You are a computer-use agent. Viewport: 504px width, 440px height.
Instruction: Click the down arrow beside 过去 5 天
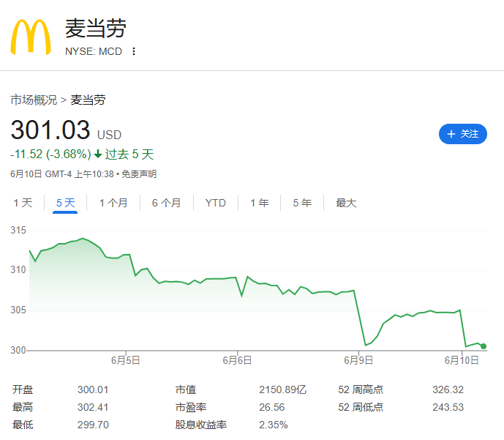pos(98,154)
